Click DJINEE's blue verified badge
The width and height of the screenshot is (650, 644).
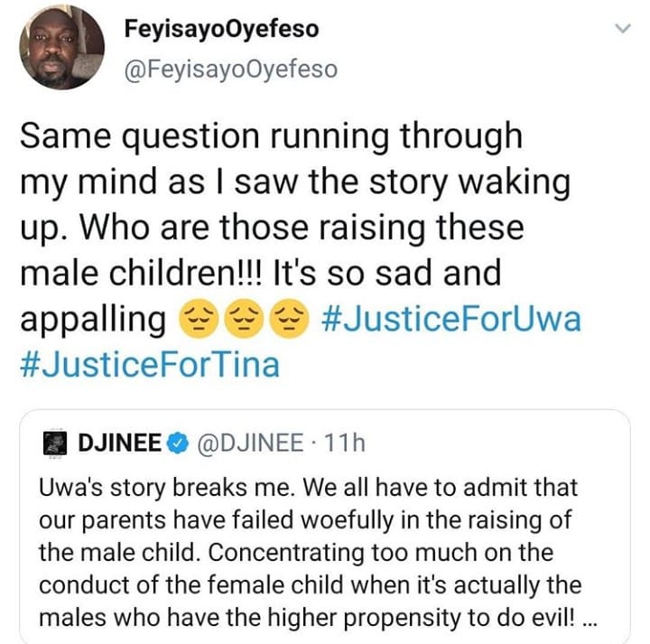(178, 443)
